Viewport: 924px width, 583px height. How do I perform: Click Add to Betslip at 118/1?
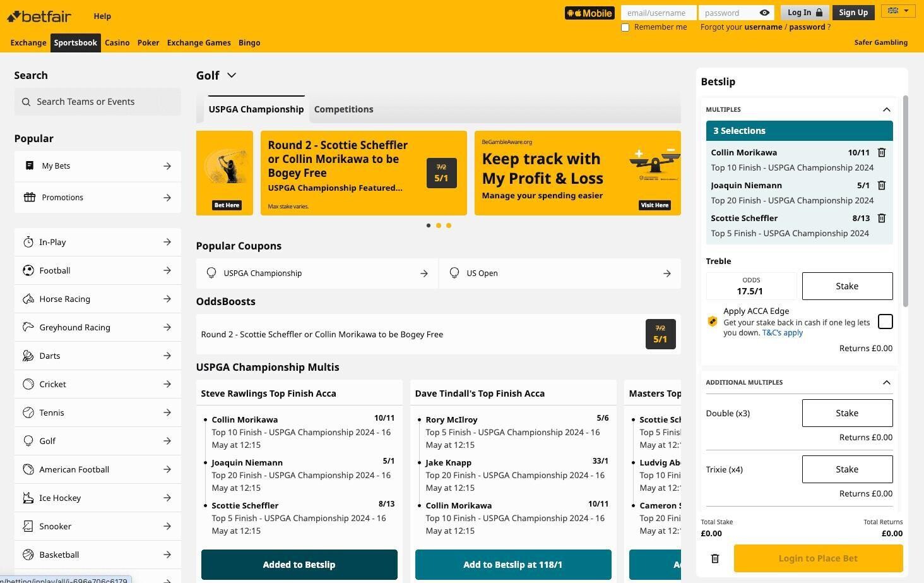point(513,565)
